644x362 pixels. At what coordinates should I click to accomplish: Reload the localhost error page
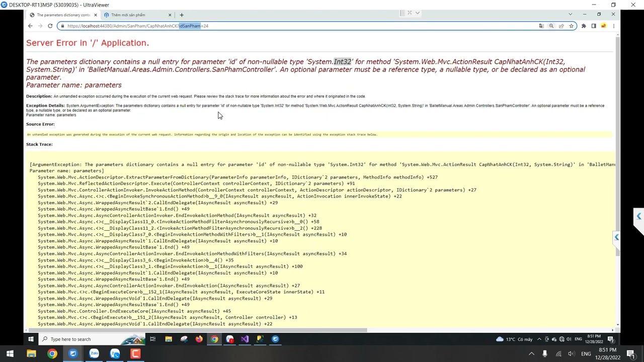(x=50, y=26)
